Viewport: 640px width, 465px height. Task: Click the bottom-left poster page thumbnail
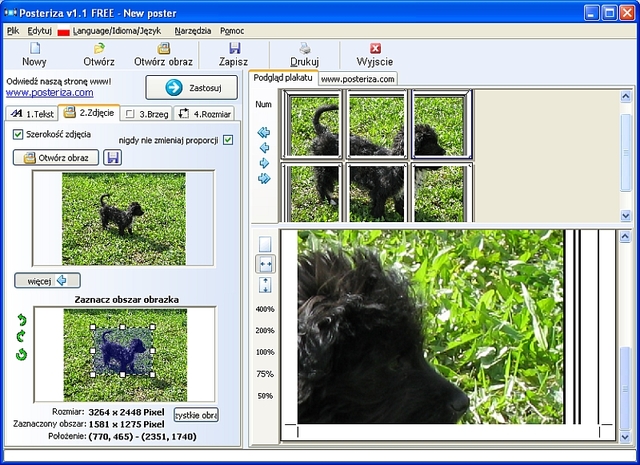click(312, 192)
